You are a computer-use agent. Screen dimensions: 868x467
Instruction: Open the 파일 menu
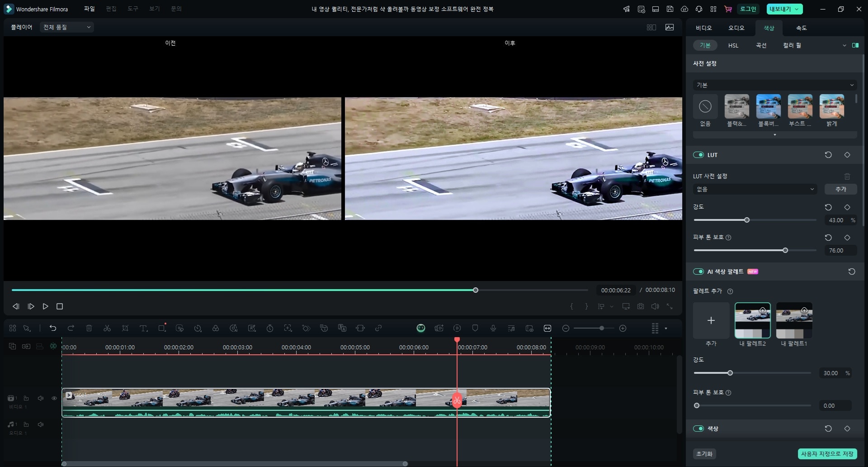tap(90, 9)
